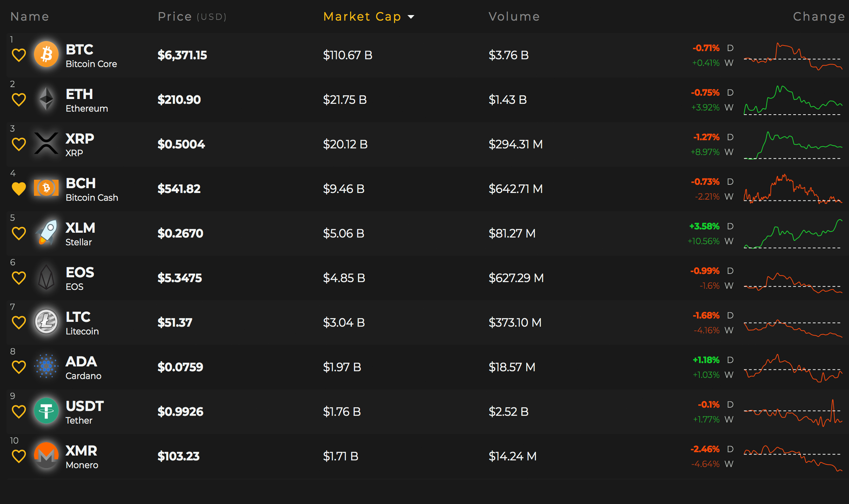This screenshot has width=849, height=504.
Task: Unfavorite Bitcoin Cash using filled heart
Action: pyautogui.click(x=19, y=189)
